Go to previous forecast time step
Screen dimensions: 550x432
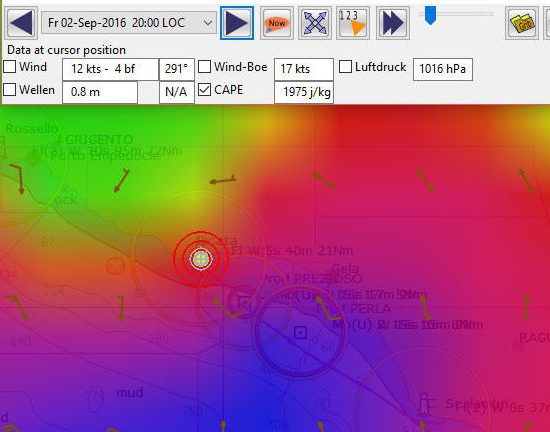click(x=22, y=23)
